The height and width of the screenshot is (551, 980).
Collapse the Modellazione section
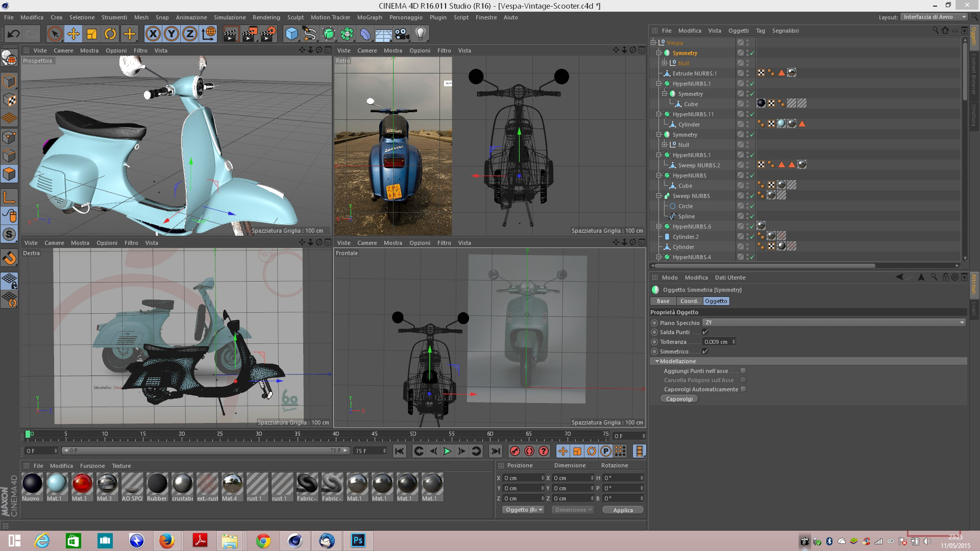pos(657,361)
